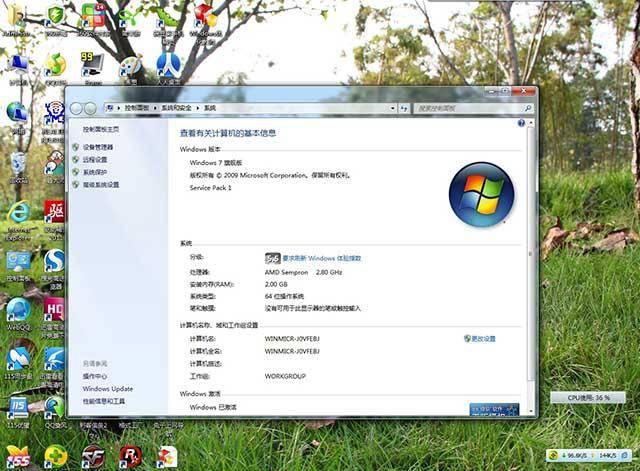Screen dimensions: 640x471
Task: Open the 155 desktop icon
Action: [x=18, y=456]
